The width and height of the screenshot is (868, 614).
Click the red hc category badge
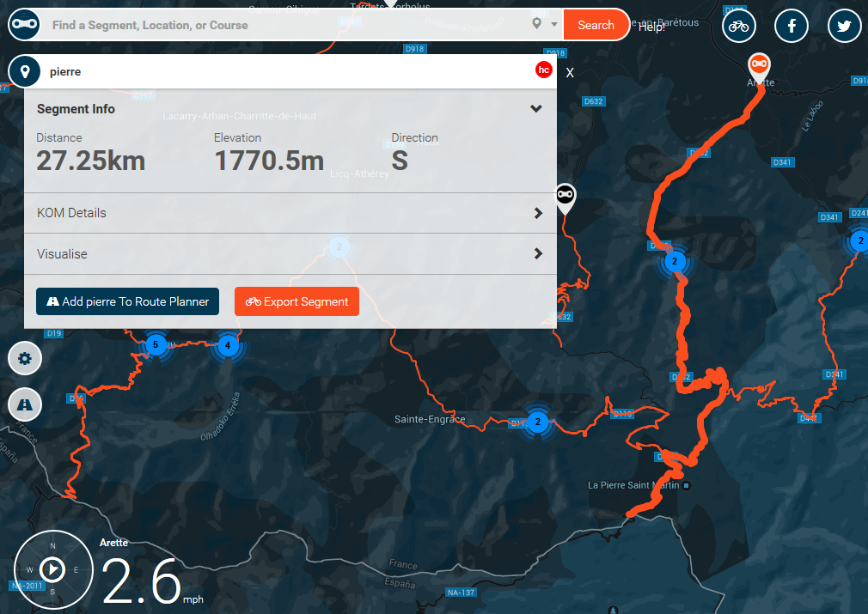coord(544,70)
